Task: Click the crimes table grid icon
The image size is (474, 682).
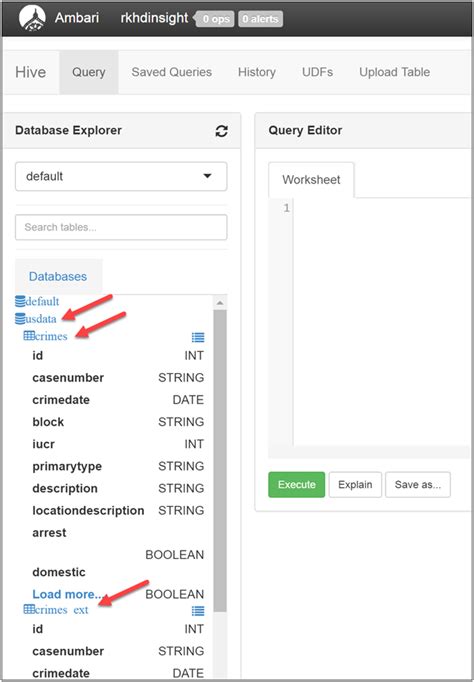Action: pyautogui.click(x=29, y=336)
